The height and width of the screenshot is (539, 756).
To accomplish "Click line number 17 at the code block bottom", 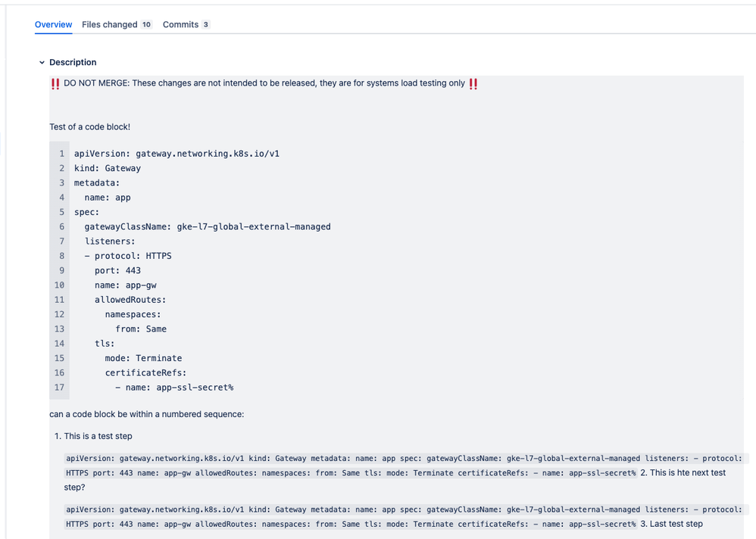I will pyautogui.click(x=59, y=387).
